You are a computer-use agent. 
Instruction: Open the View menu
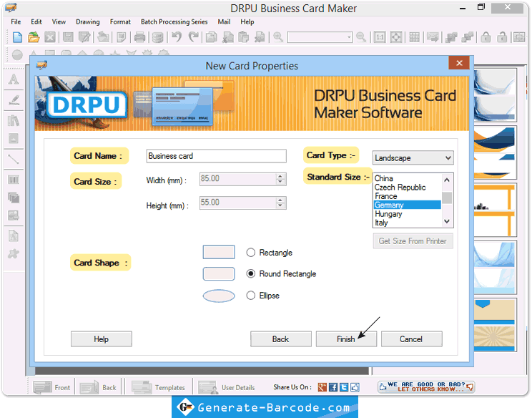[x=59, y=21]
